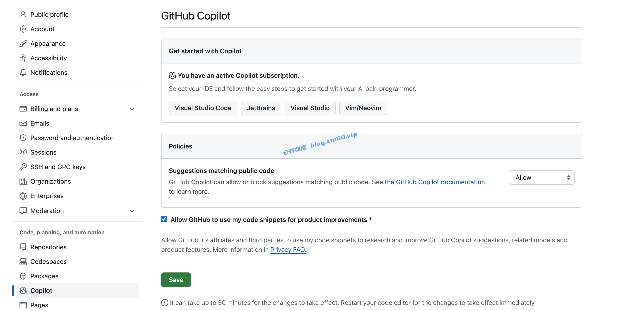Click the Codespaces icon in sidebar
644x311 pixels.
pos(23,261)
